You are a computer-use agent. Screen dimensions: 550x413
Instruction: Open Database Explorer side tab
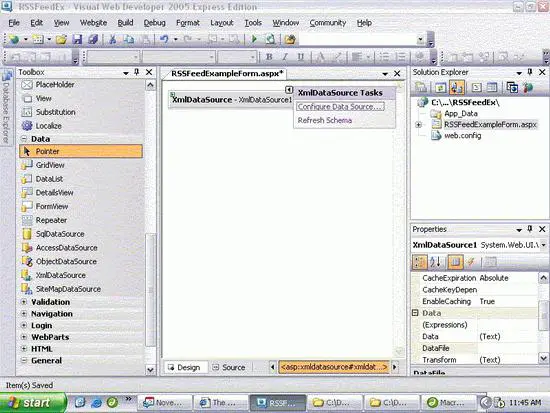[x=6, y=107]
